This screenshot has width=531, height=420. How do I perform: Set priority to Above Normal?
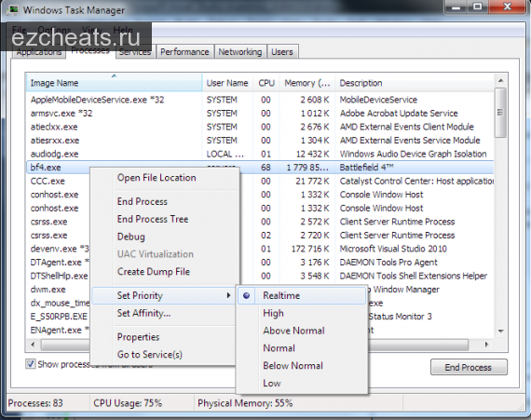(x=293, y=331)
